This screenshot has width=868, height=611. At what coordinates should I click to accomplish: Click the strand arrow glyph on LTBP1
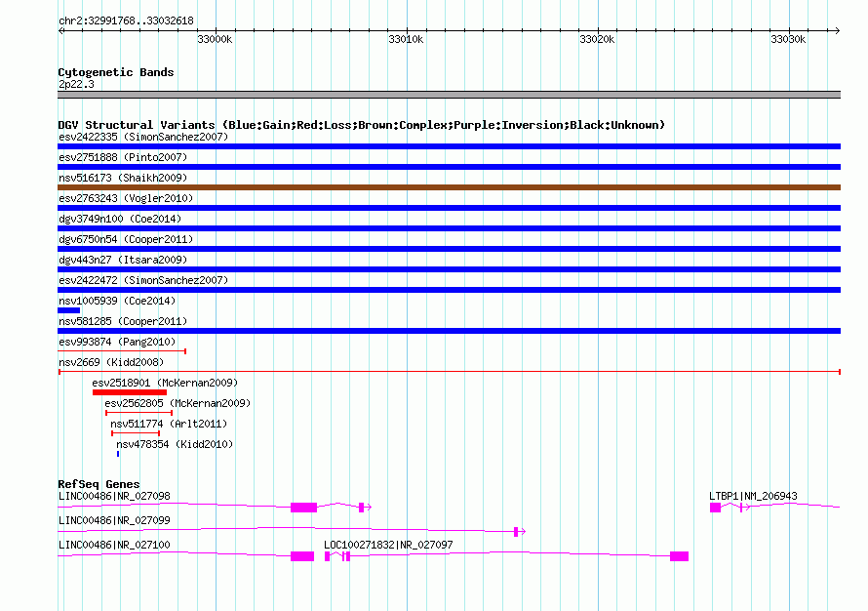pyautogui.click(x=745, y=508)
